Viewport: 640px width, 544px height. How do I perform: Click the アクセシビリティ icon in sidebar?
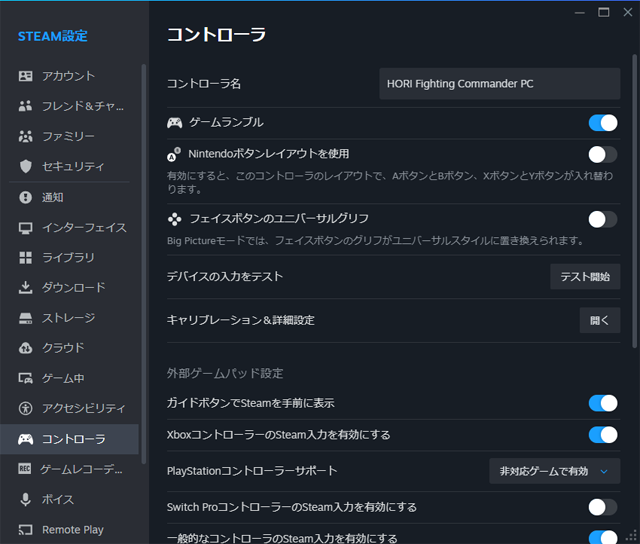pyautogui.click(x=26, y=408)
